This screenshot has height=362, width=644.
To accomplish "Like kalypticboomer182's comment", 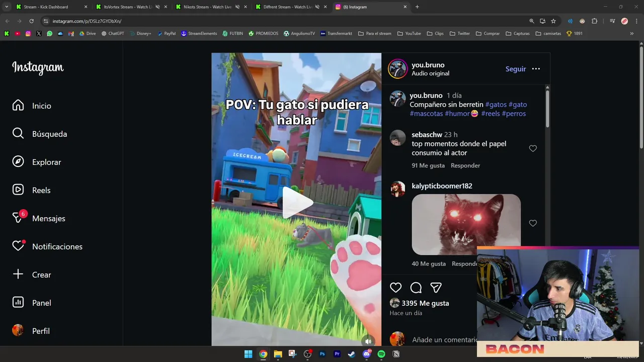I will 533,223.
